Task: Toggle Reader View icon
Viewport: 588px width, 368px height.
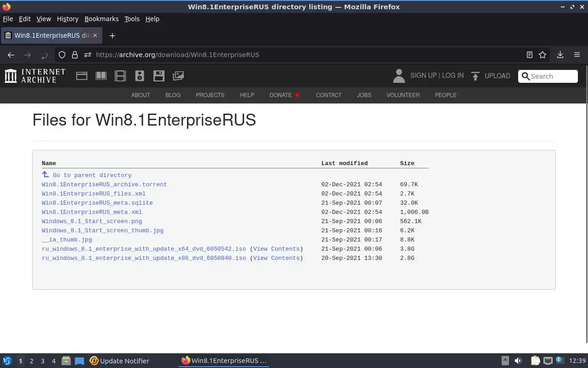Action: (x=530, y=55)
